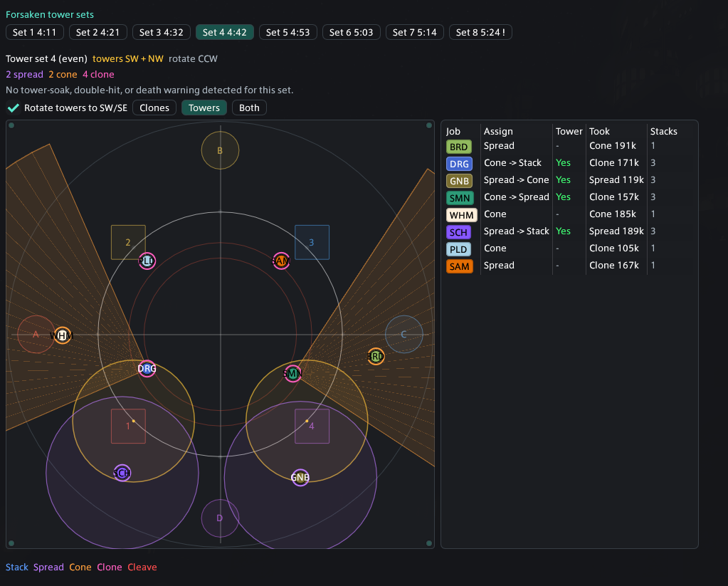728x586 pixels.
Task: Click "Cone -> Stack" assignment for DRG
Action: coord(512,162)
